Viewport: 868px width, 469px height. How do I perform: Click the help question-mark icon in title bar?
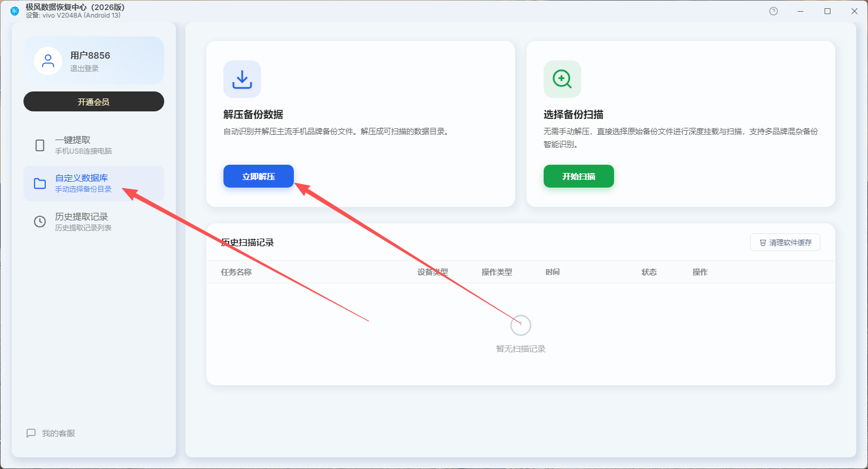point(774,11)
